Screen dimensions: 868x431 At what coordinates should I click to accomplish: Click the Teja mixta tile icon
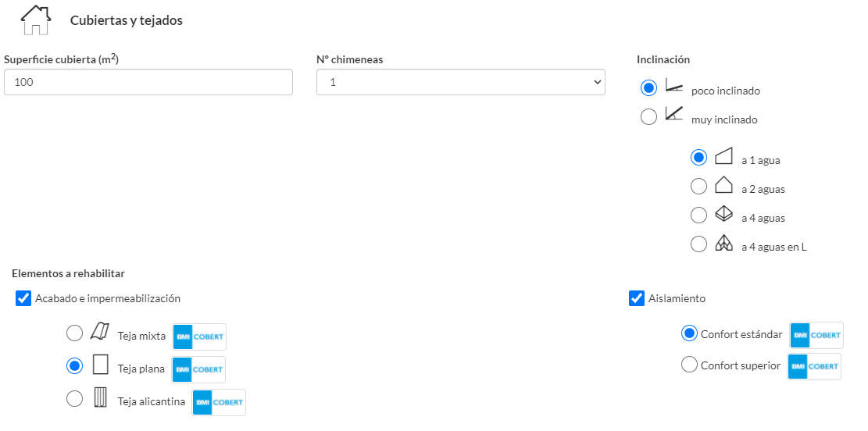(99, 332)
